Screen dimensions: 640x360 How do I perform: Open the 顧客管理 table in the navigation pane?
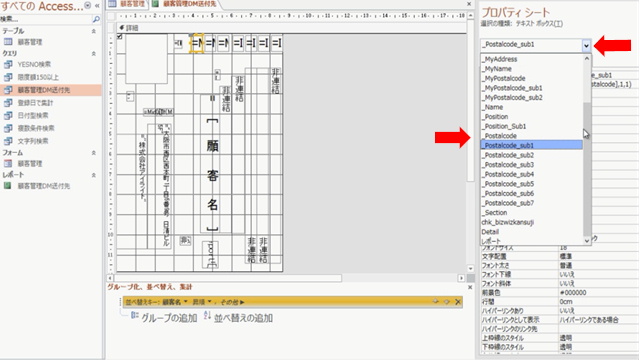coord(30,42)
